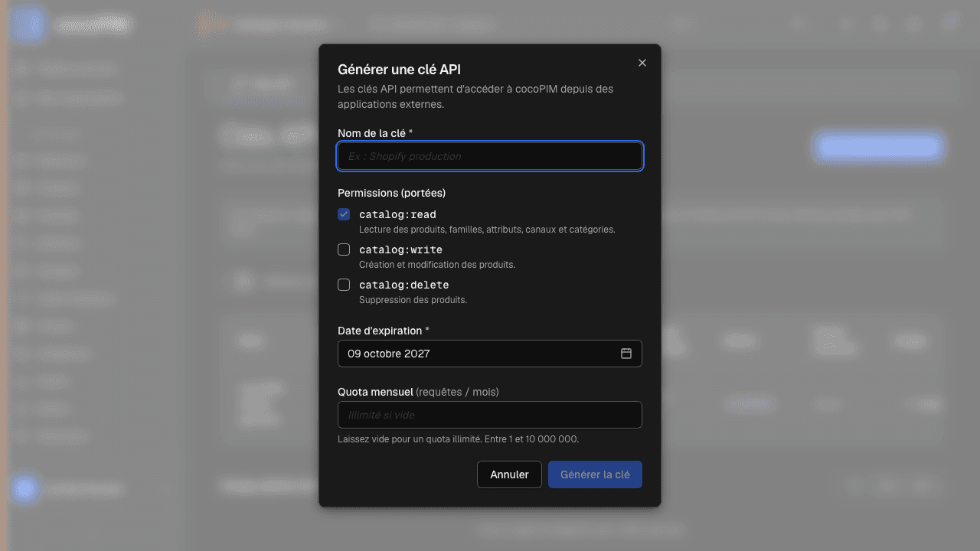Open the calendar picker for expiration date
Viewport: 980px width, 551px height.
(x=626, y=354)
